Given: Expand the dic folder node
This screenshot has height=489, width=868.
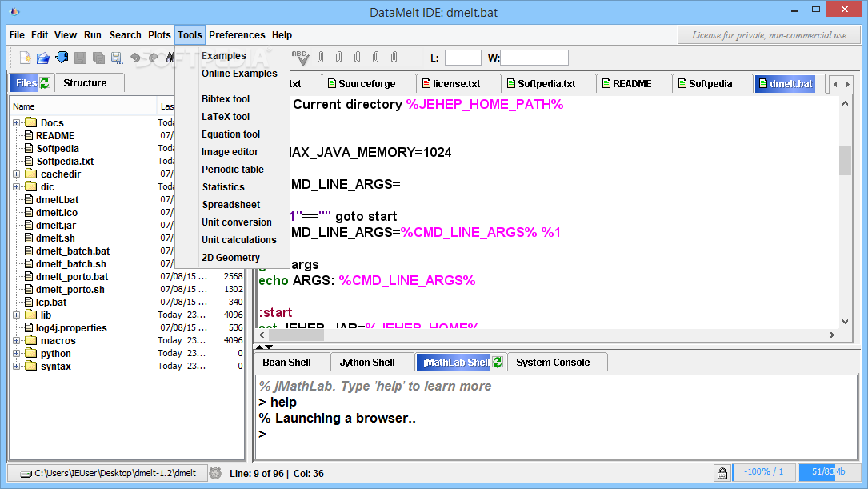Looking at the screenshot, I should click(17, 186).
